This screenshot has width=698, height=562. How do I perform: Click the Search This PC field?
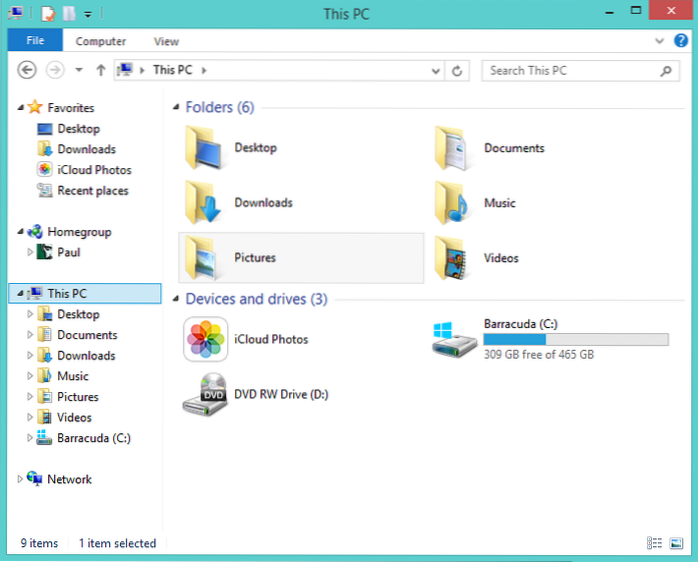[570, 71]
